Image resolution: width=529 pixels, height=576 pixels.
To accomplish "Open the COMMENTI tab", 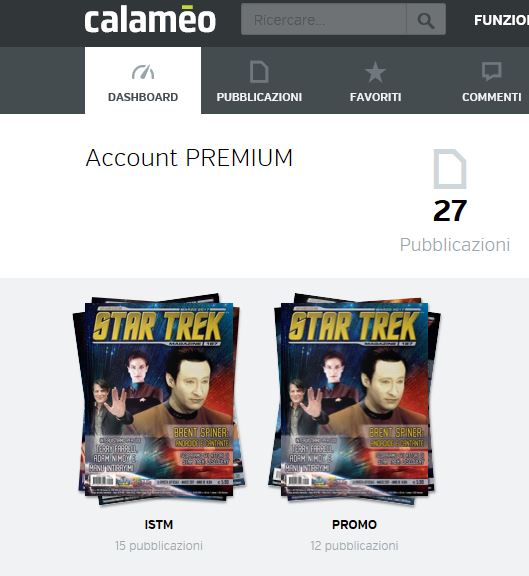I will pos(492,80).
